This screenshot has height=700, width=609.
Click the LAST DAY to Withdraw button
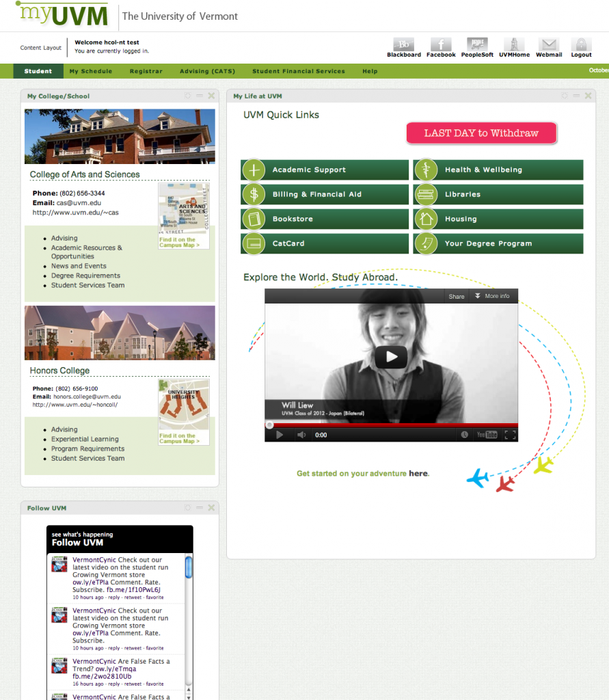tap(481, 133)
